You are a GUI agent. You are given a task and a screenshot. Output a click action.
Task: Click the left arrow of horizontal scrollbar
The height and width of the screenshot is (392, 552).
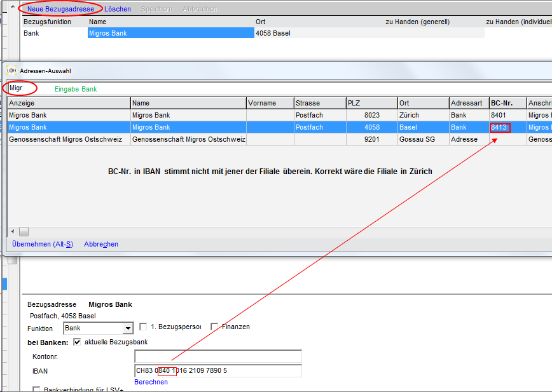tap(12, 231)
